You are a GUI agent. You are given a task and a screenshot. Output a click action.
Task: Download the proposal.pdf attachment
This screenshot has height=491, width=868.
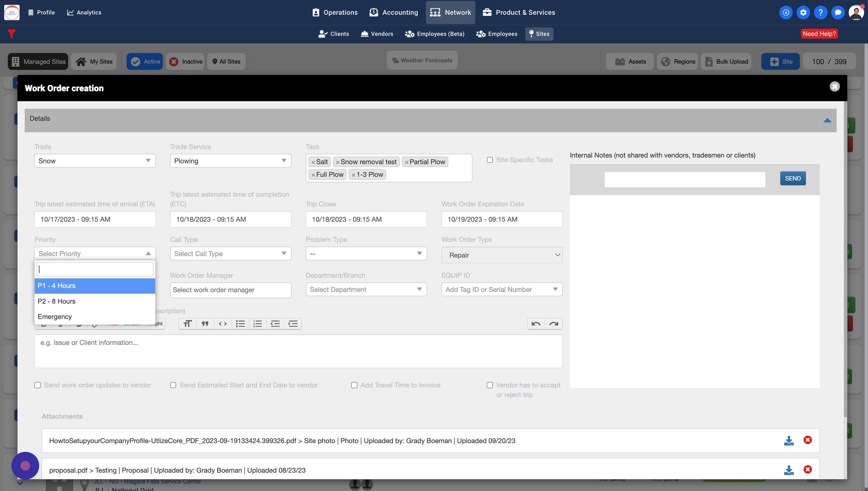pyautogui.click(x=788, y=470)
